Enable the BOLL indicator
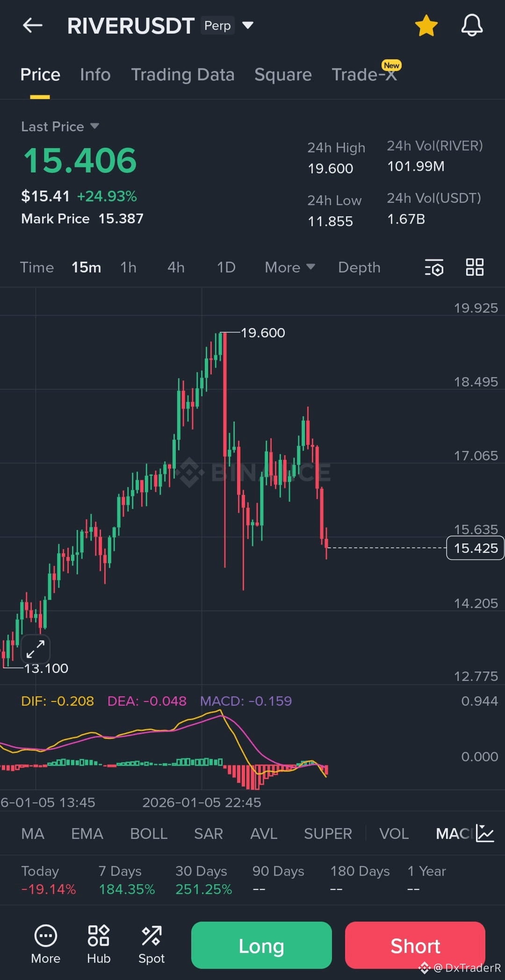 coord(149,834)
